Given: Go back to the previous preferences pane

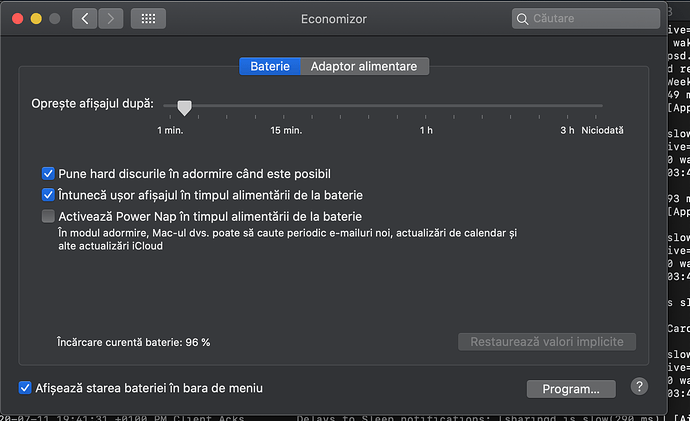Looking at the screenshot, I should (85, 18).
